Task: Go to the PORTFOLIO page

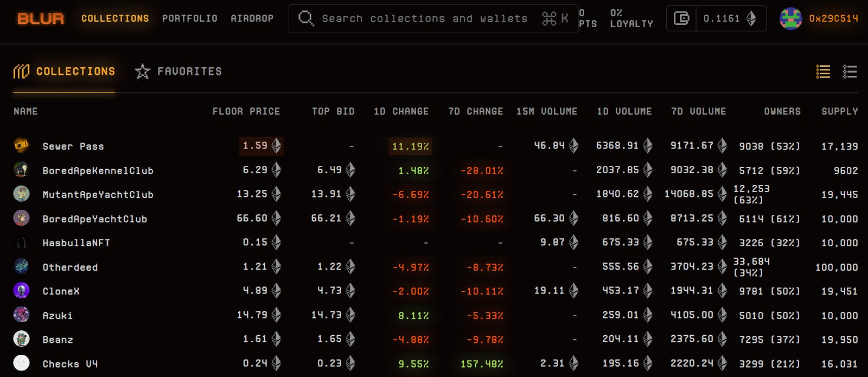Action: 190,18
